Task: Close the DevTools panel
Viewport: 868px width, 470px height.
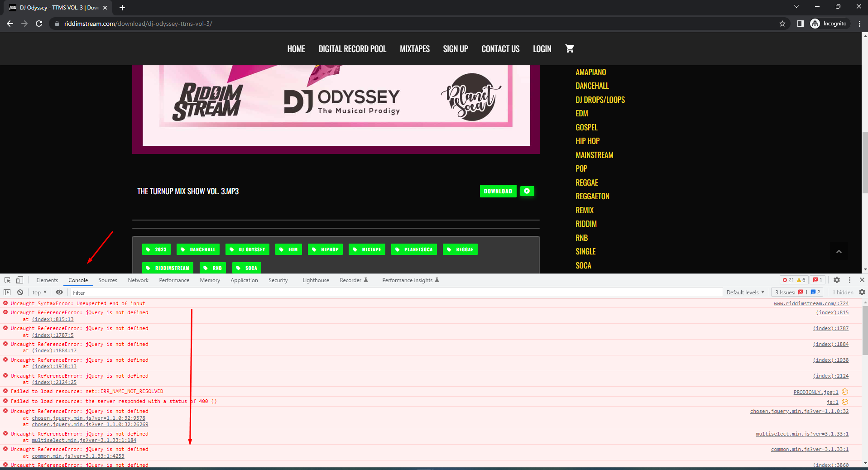Action: point(862,280)
